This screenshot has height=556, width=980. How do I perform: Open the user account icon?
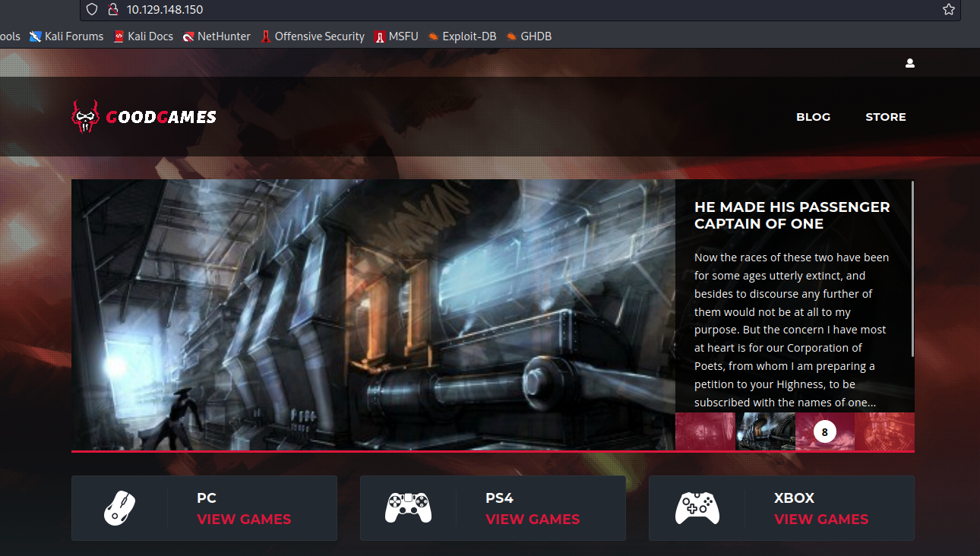(910, 63)
